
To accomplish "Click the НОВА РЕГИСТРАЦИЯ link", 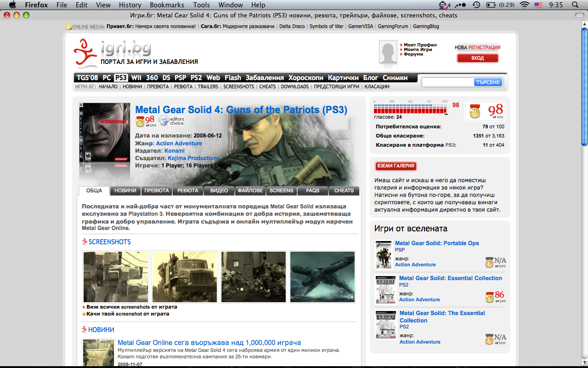I will pyautogui.click(x=478, y=47).
